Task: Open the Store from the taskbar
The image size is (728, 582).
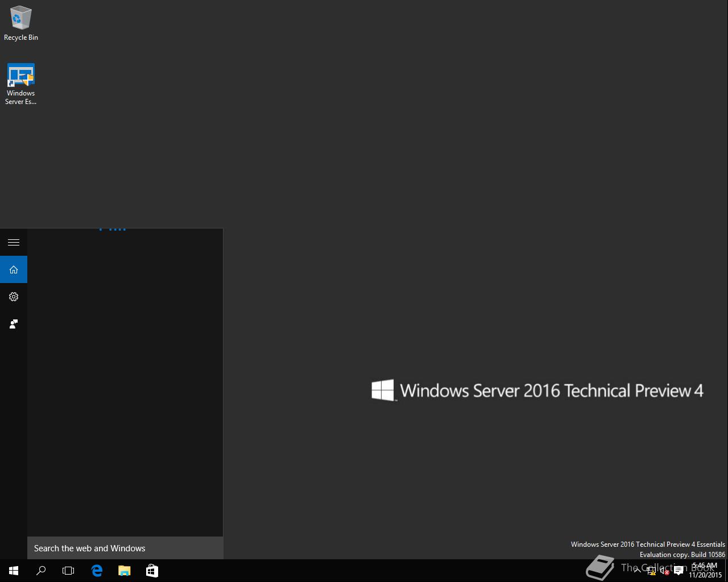Action: click(152, 571)
